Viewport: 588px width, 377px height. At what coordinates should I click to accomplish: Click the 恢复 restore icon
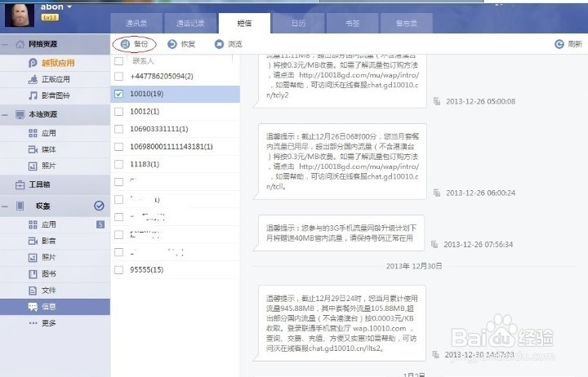point(172,44)
